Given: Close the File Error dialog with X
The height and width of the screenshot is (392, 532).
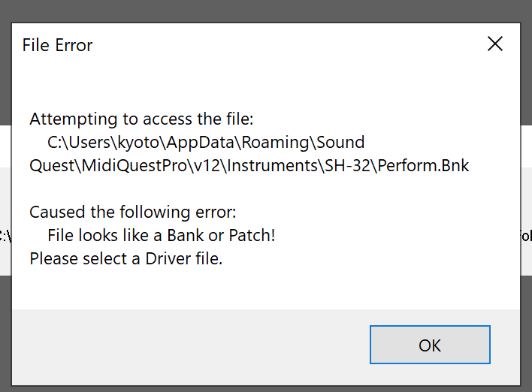Looking at the screenshot, I should pos(495,44).
